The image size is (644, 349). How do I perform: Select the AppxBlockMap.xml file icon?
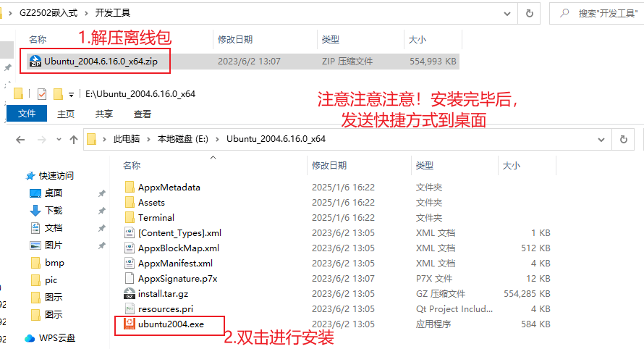coord(130,248)
